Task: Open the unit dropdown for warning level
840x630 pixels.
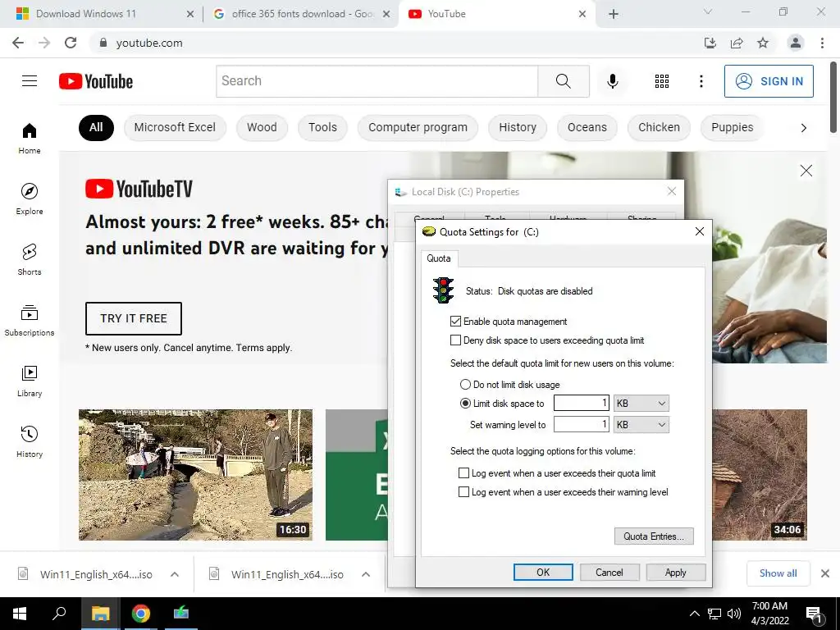Action: 641,425
